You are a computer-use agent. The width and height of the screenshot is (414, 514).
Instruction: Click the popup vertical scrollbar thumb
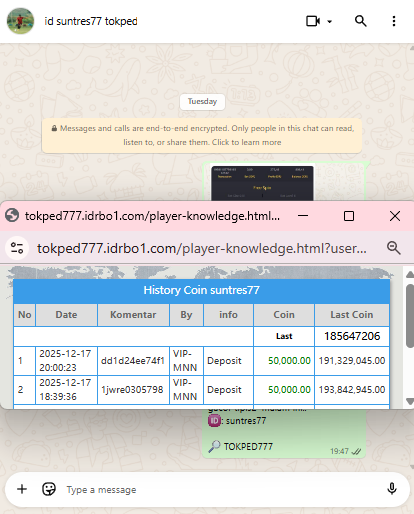point(410,316)
